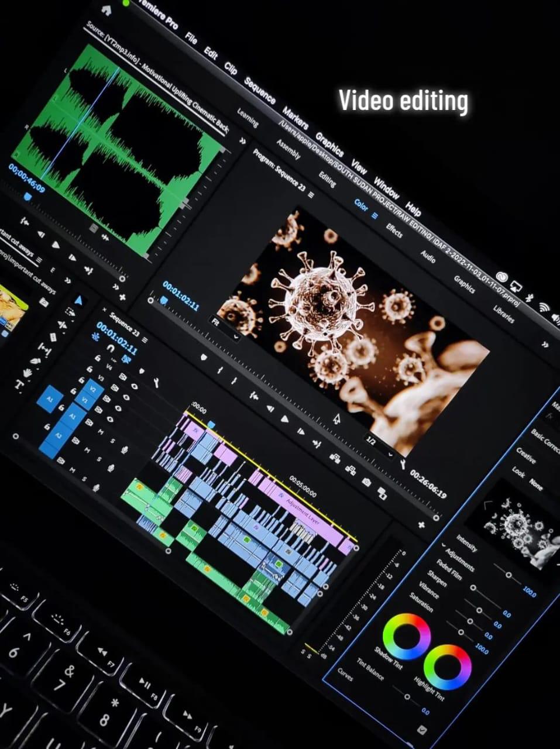Open the Window menu
Viewport: 560px width, 749px height.
tap(386, 188)
